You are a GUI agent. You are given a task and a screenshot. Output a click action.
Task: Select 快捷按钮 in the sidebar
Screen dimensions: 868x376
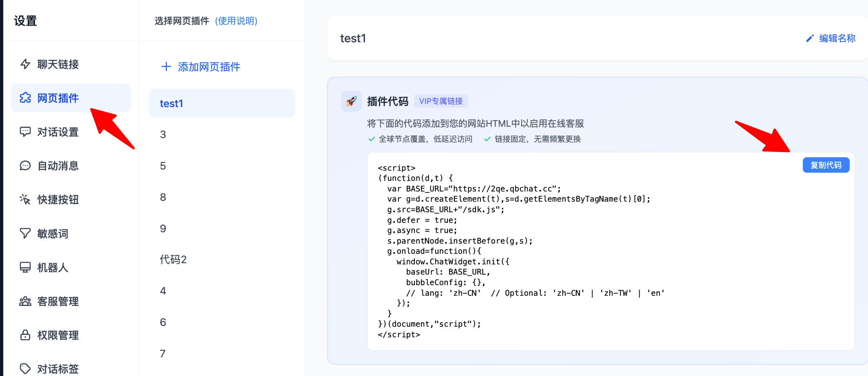click(x=71, y=199)
